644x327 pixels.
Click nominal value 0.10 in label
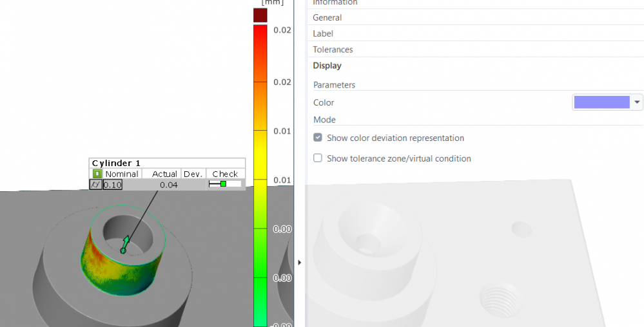pos(113,185)
